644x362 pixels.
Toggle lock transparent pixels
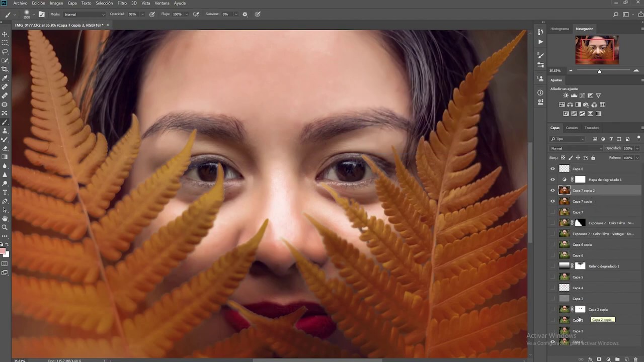click(563, 158)
